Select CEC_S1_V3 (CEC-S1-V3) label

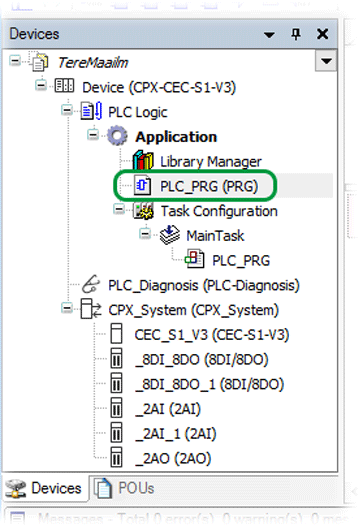click(x=212, y=335)
